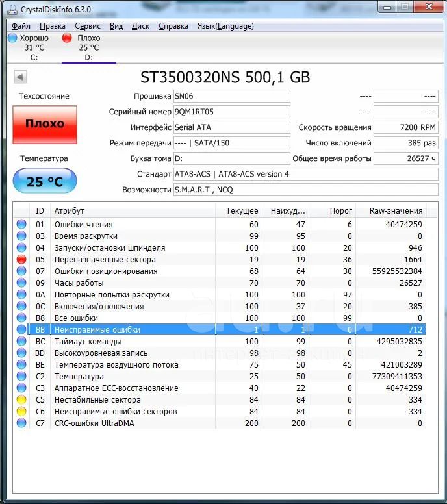
Task: Select the CRC-ошибки UltraDMA attribute text
Action: point(94,423)
